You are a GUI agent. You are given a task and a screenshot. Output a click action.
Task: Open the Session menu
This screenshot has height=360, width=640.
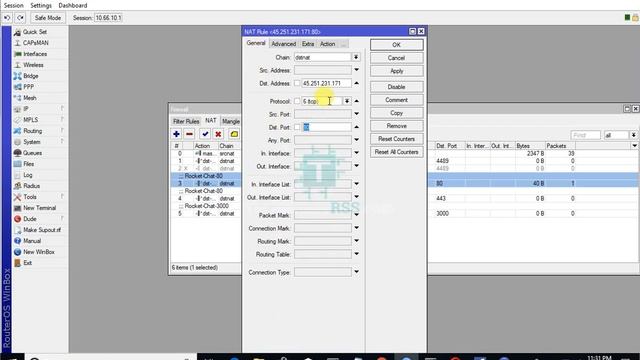pyautogui.click(x=13, y=5)
